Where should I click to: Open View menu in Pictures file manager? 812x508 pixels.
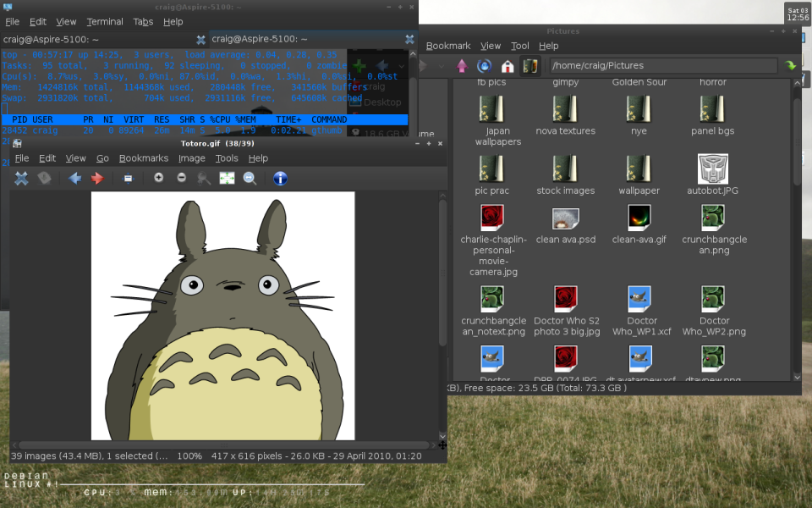click(x=491, y=46)
